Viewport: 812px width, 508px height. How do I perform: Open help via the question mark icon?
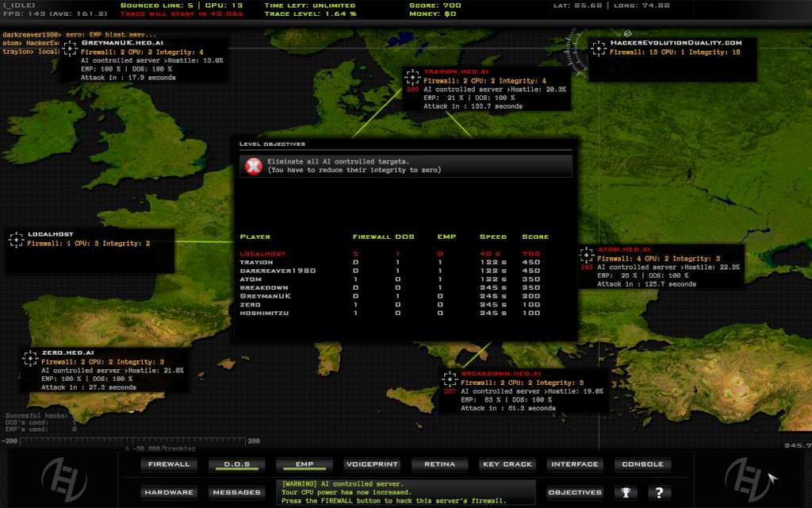click(659, 492)
